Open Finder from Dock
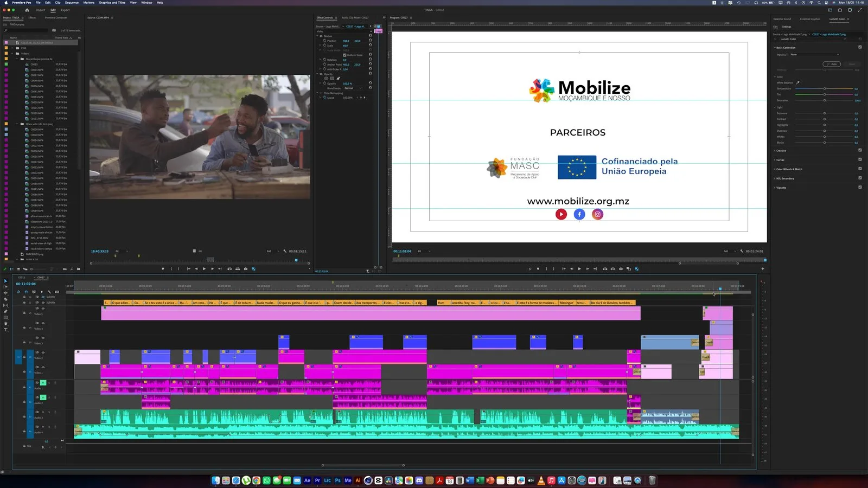Viewport: 868px width, 488px height. tap(216, 480)
